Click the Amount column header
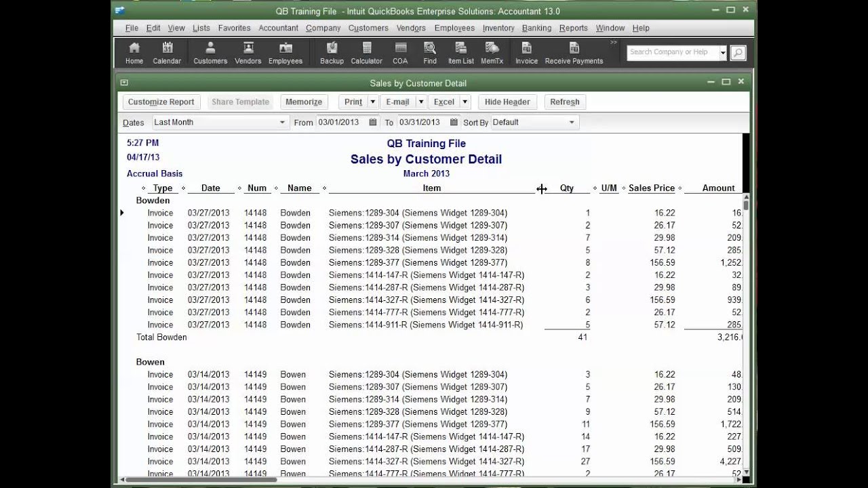The height and width of the screenshot is (488, 868). pyautogui.click(x=718, y=188)
